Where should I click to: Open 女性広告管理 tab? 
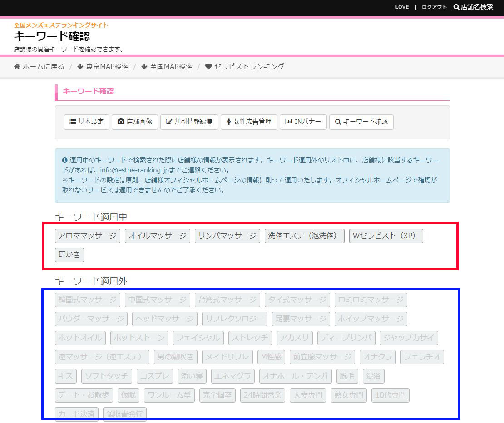coord(249,122)
